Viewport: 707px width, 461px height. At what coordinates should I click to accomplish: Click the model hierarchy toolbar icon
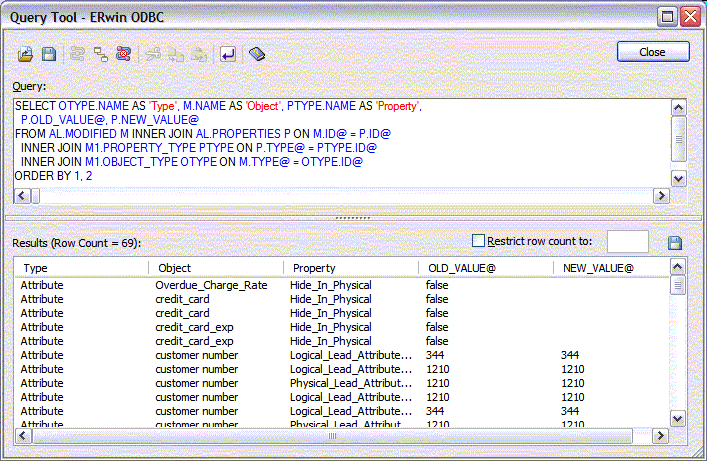coord(101,54)
